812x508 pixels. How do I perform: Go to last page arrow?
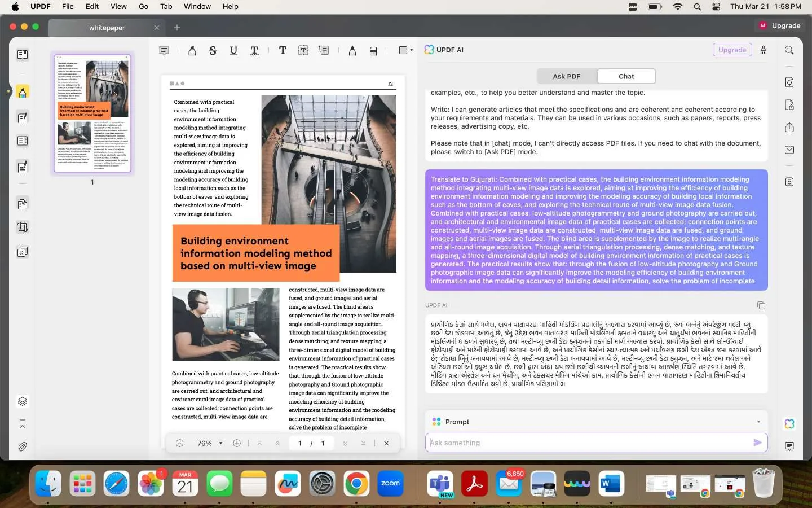click(363, 443)
